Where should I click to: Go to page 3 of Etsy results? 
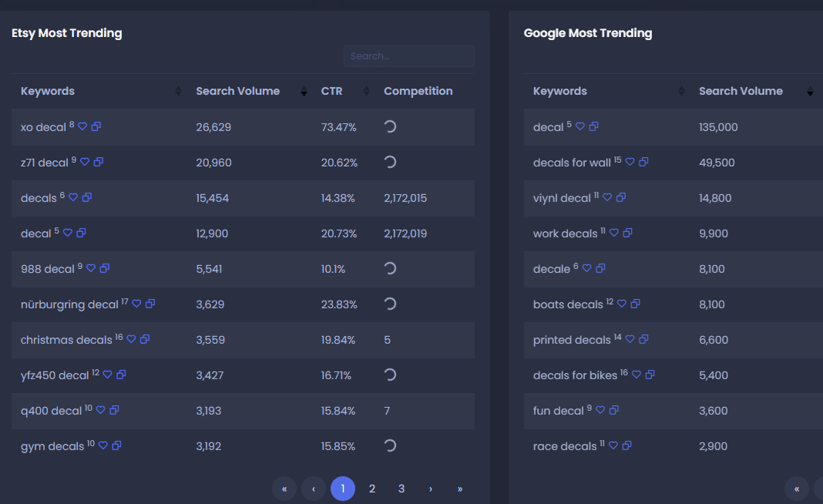coord(401,489)
